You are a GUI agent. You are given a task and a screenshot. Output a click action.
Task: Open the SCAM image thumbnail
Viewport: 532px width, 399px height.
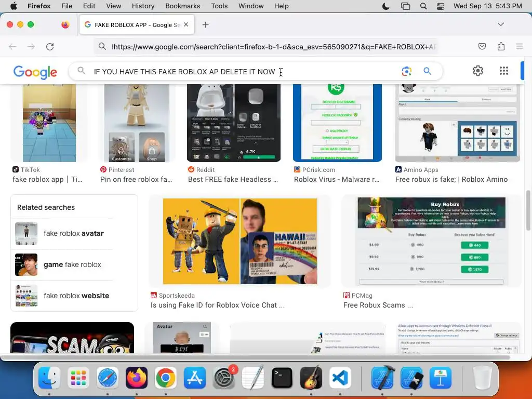(x=72, y=338)
